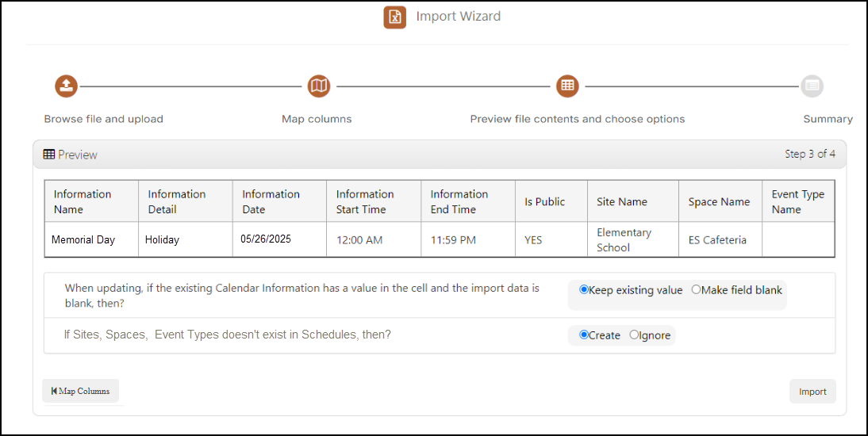This screenshot has width=868, height=436.
Task: Click the Information End Time column header
Action: (468, 201)
